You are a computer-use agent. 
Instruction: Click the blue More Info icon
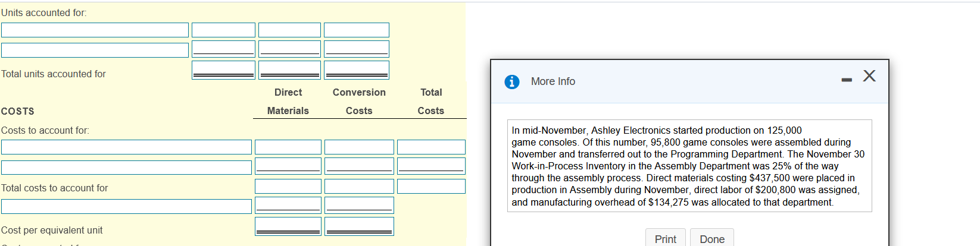coord(511,81)
